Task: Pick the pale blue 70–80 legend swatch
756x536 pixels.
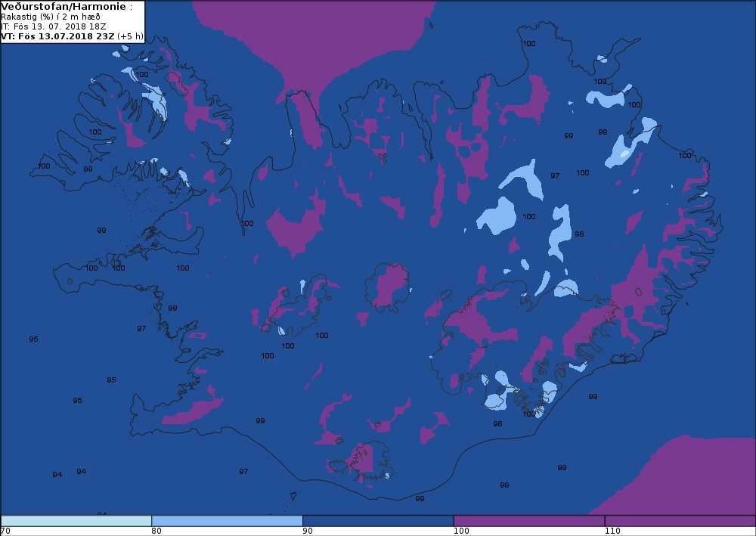Action: (76, 521)
